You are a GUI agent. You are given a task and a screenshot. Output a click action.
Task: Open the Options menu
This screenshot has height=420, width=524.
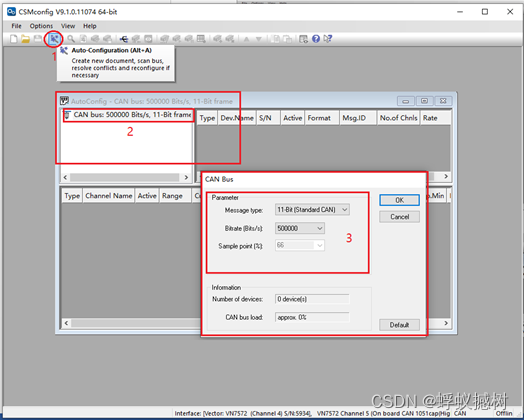point(41,26)
